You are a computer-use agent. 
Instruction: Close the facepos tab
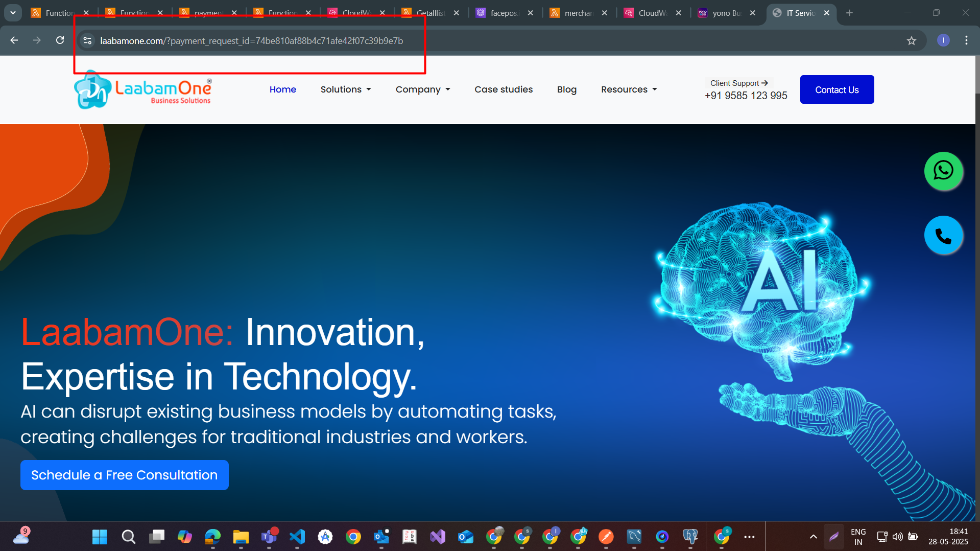tap(531, 13)
